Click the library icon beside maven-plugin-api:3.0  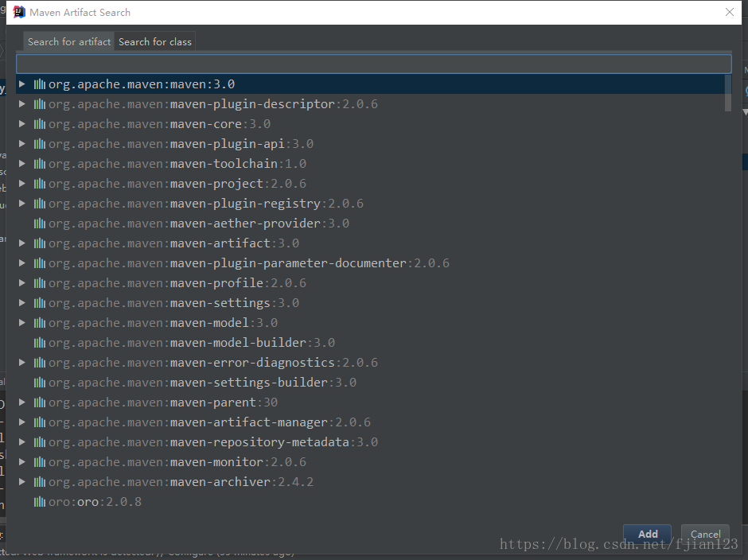click(40, 144)
